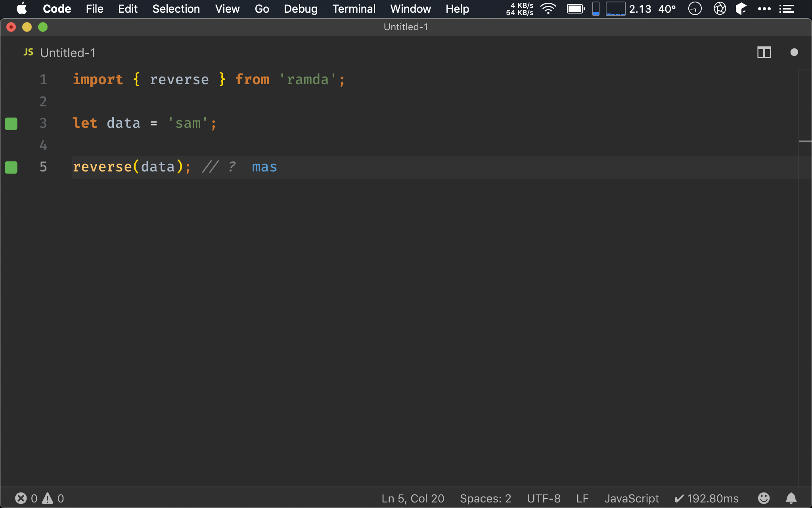Open the notifications bell icon
The image size is (812, 508).
[x=791, y=498]
